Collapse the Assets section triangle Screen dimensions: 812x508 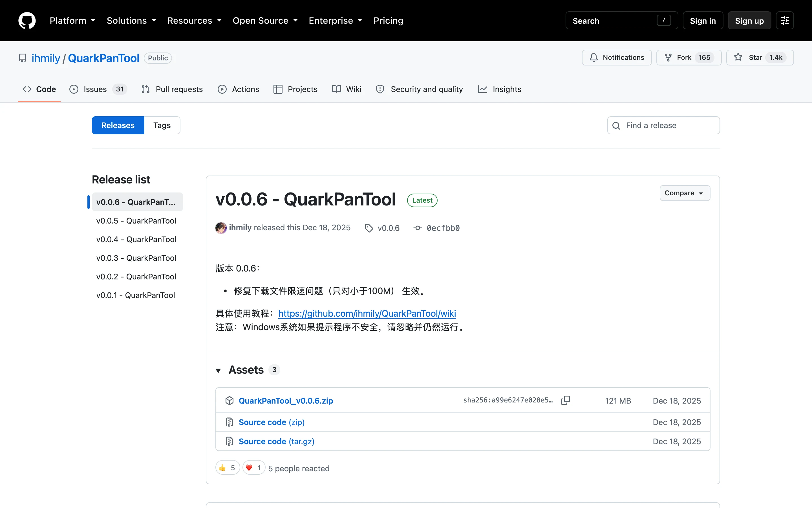tap(218, 371)
